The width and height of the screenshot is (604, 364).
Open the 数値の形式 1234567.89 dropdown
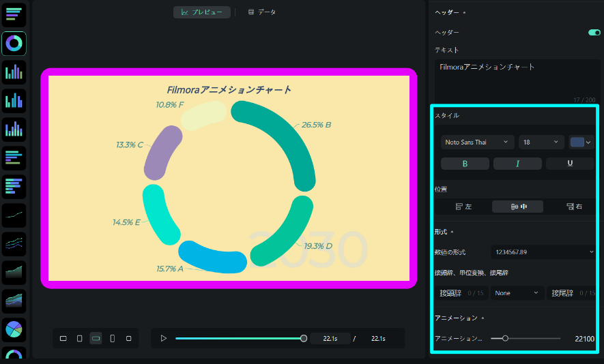(x=543, y=252)
